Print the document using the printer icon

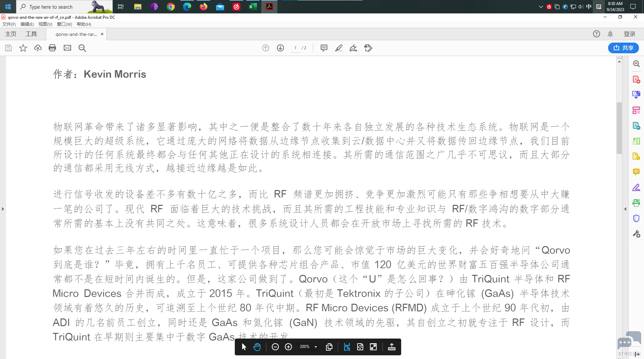tap(52, 48)
